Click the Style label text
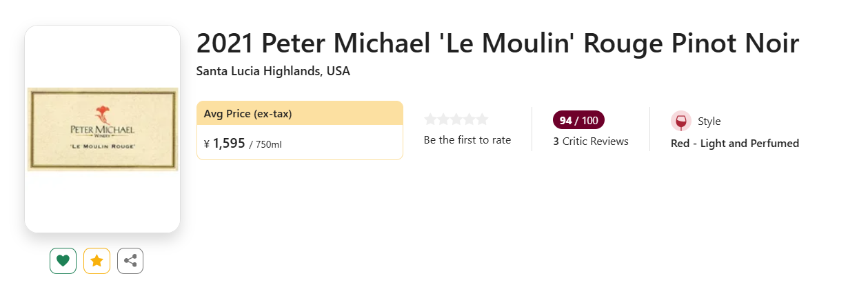Viewport: 868px width, 303px height. (x=709, y=121)
